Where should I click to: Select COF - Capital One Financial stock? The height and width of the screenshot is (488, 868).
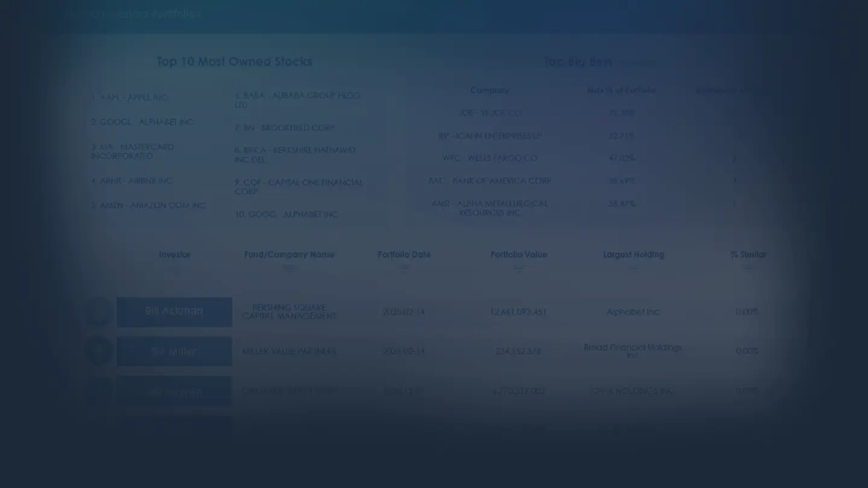point(299,187)
